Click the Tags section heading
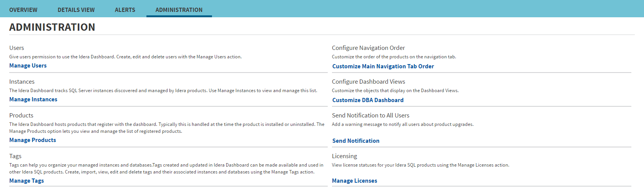644x190 pixels. [15, 156]
